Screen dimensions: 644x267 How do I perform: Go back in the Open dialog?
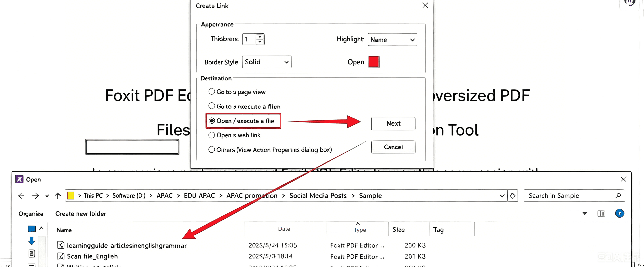[21, 196]
